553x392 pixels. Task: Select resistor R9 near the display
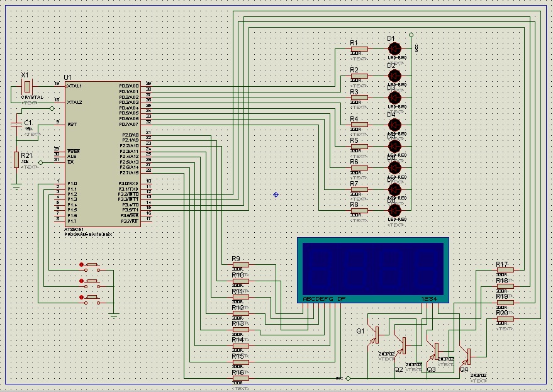[240, 265]
